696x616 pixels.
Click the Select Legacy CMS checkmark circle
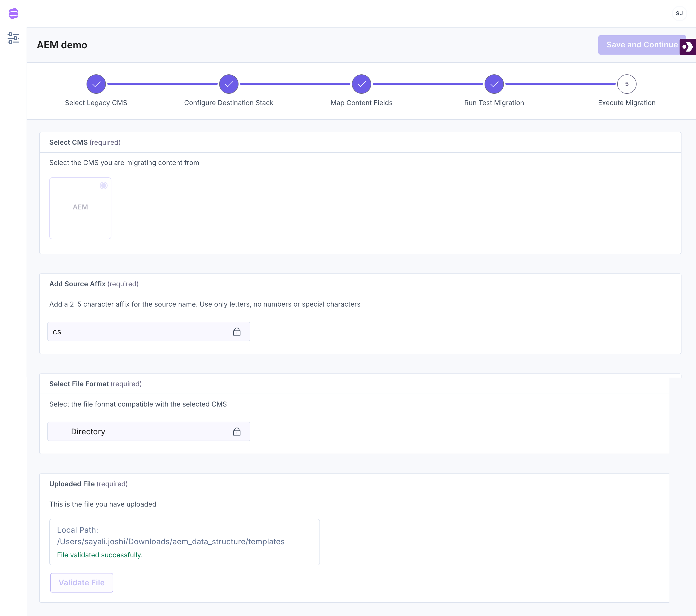tap(96, 84)
